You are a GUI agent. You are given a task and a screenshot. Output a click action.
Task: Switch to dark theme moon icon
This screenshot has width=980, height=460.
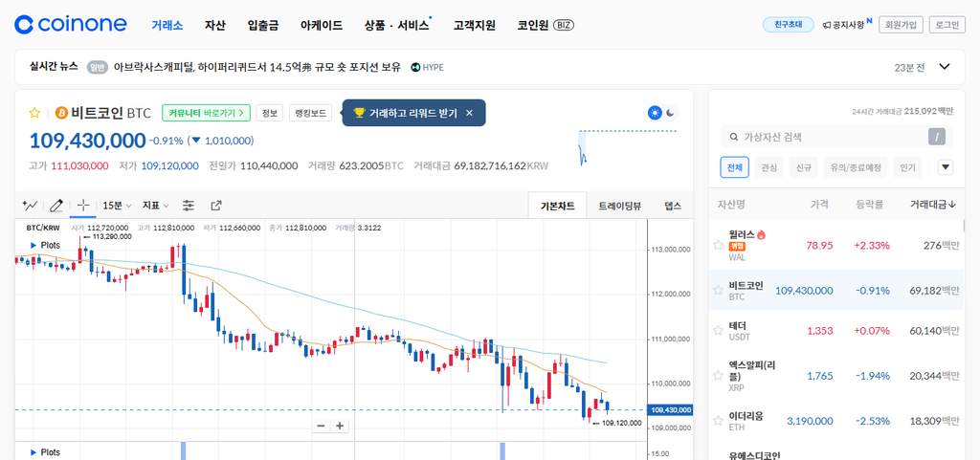(x=671, y=113)
